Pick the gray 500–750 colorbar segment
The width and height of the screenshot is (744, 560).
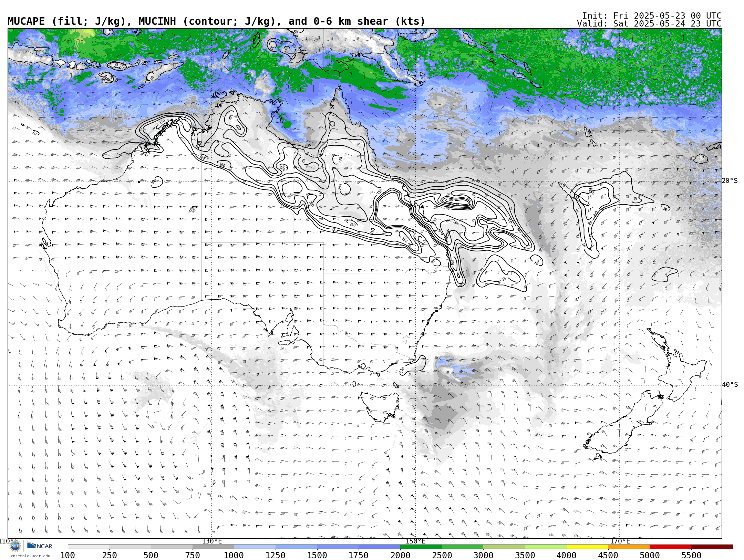point(172,547)
